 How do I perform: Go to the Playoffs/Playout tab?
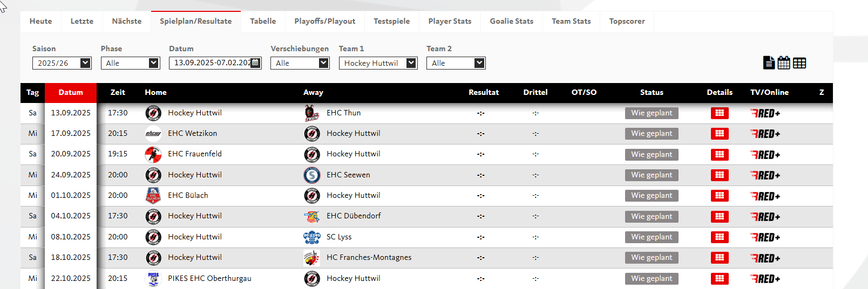tap(325, 22)
